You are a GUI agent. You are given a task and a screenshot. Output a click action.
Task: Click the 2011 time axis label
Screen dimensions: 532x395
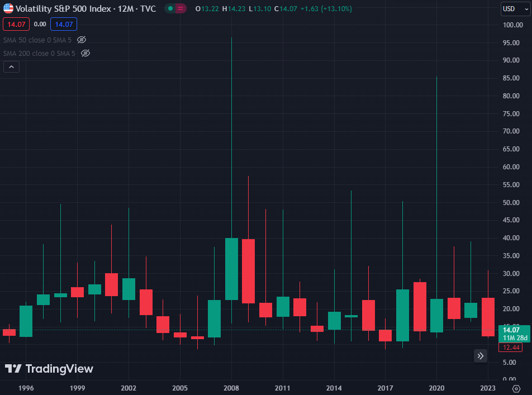coord(283,388)
